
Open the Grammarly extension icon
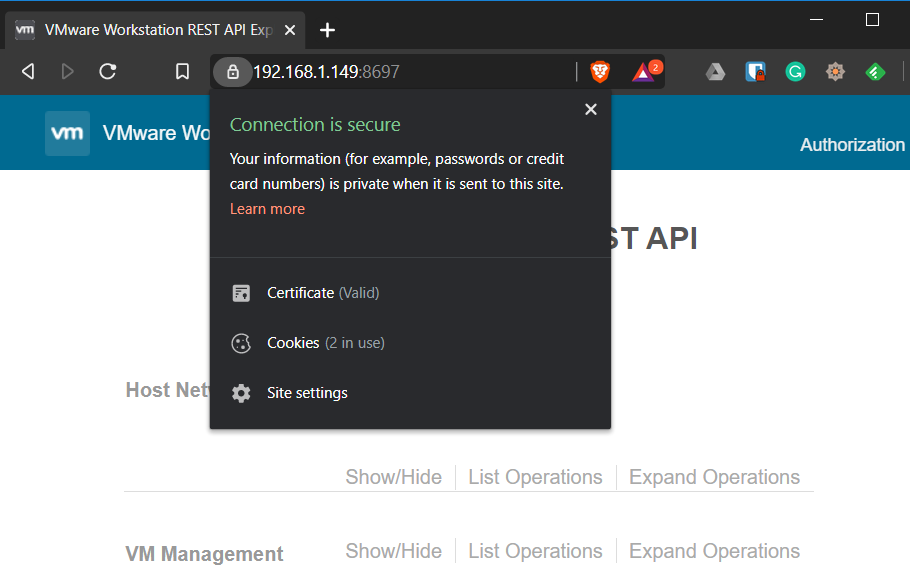795,71
